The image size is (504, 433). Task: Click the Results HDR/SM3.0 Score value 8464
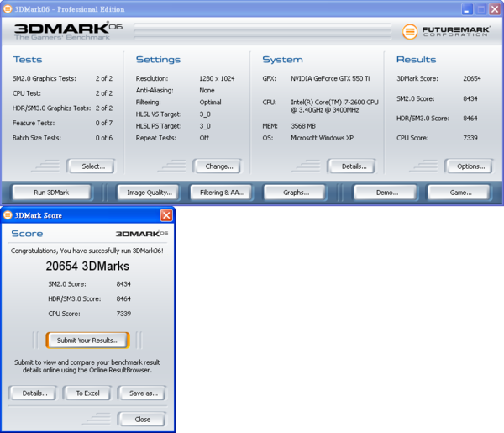coord(470,118)
